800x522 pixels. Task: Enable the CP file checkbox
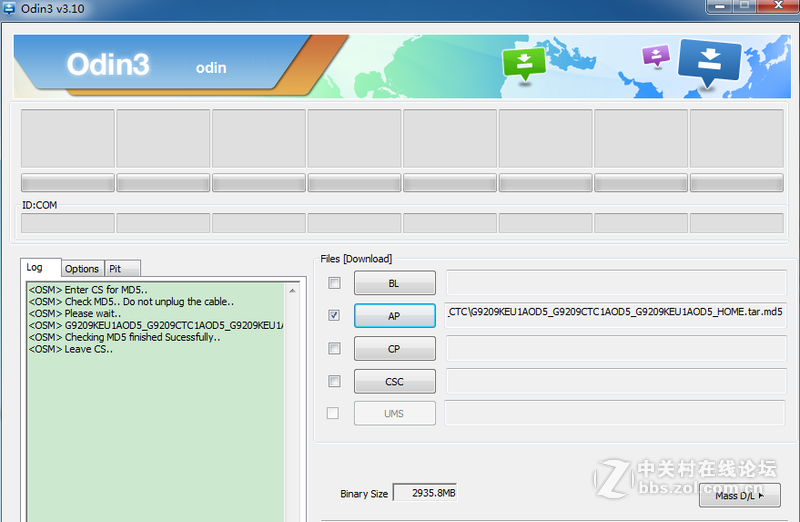(x=334, y=348)
